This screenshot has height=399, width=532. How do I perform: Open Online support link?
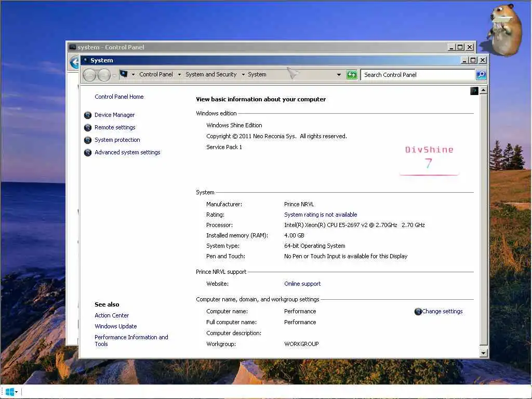click(x=302, y=284)
